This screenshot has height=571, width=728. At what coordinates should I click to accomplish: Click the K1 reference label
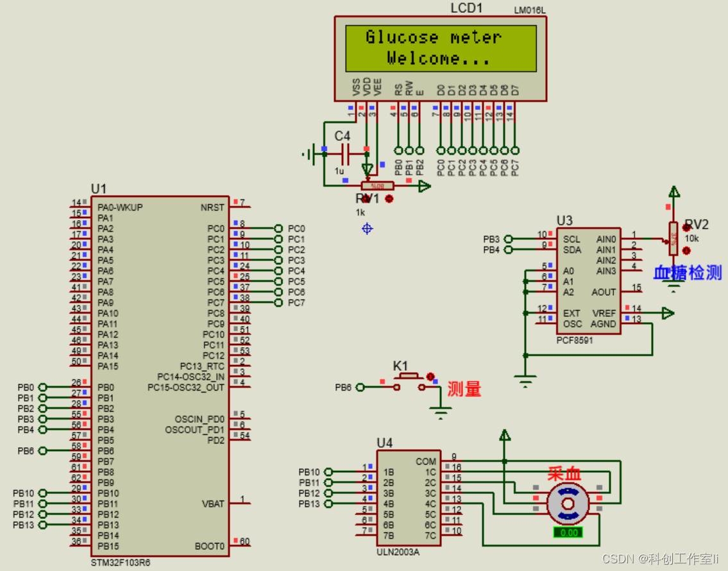tap(400, 366)
